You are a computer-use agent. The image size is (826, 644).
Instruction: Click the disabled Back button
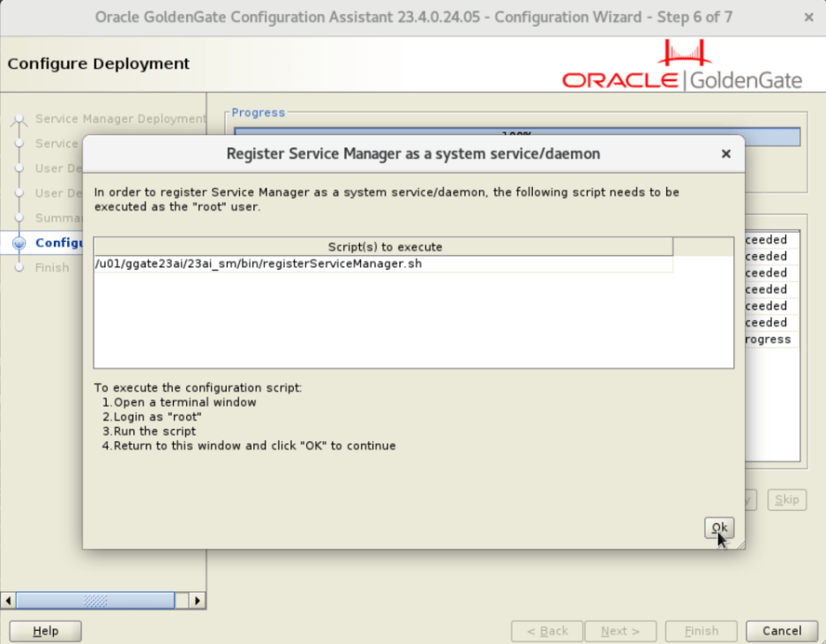click(547, 631)
